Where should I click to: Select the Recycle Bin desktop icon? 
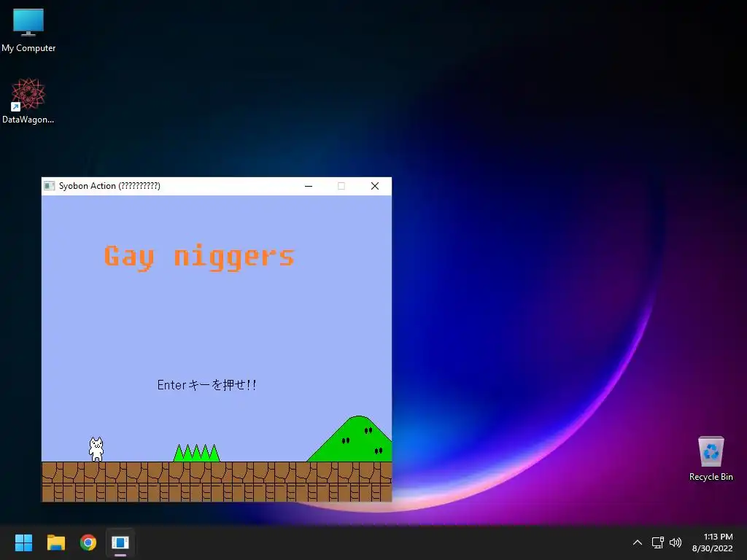[x=711, y=459]
